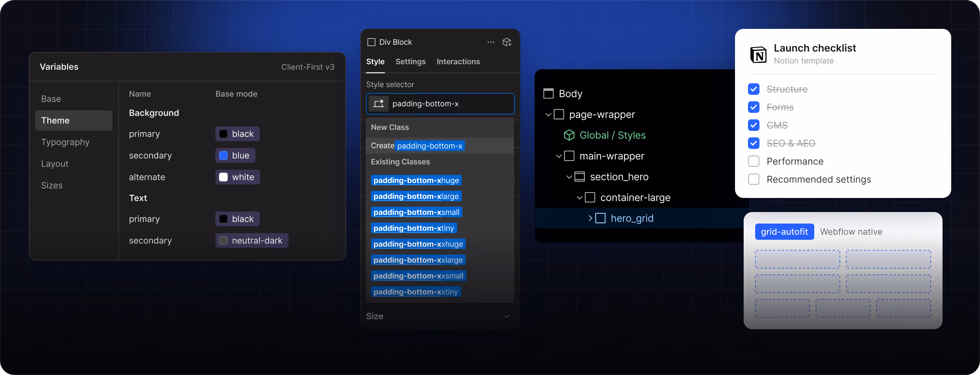This screenshot has width=980, height=375.
Task: Select the padding-bottom-xhuge class
Action: pos(416,180)
